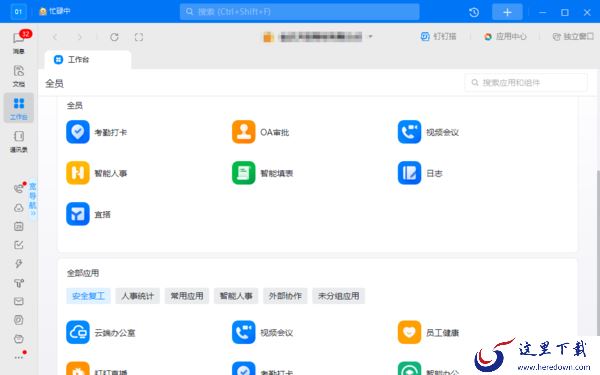The width and height of the screenshot is (600, 375).
Task: Click the lightning bolt icon in the sidebar
Action: (19, 264)
